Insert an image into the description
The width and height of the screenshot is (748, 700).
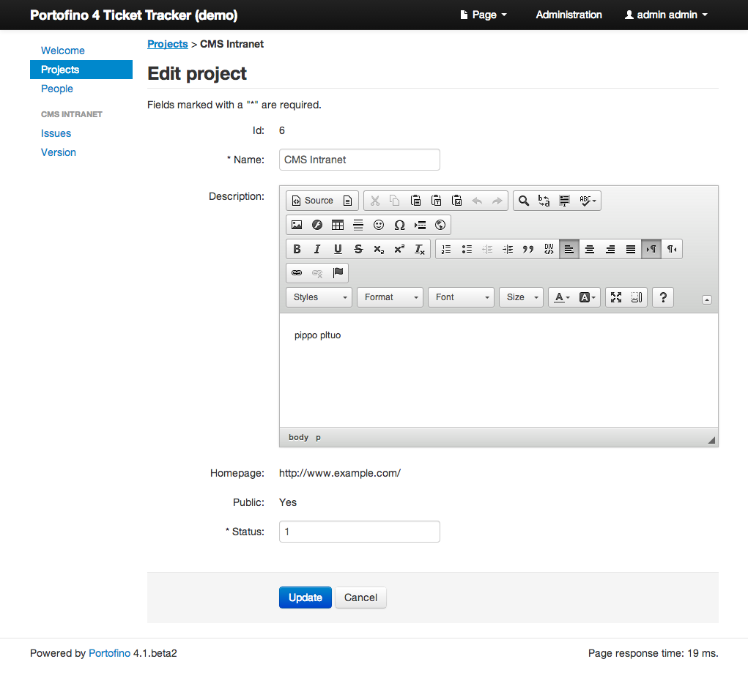[297, 225]
